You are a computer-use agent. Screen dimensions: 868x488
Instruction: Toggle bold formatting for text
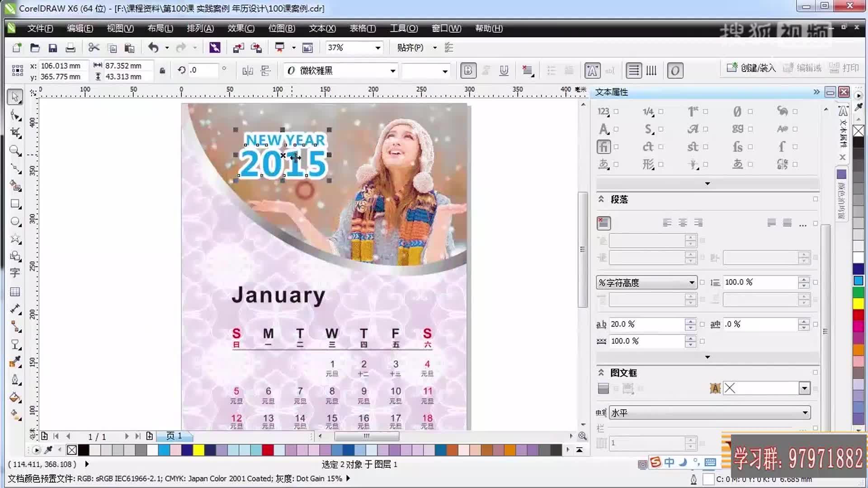(x=468, y=70)
